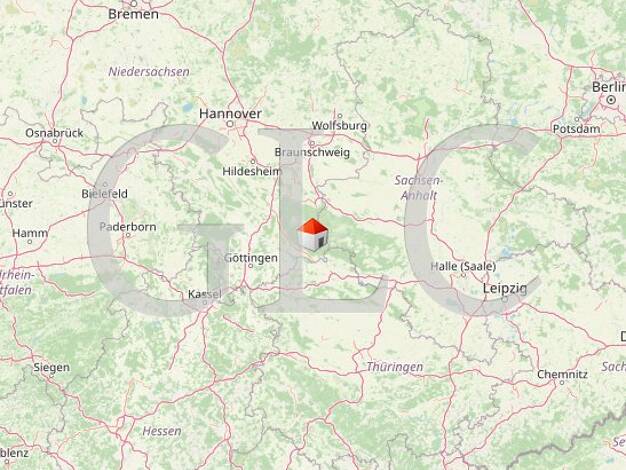Click the Halle (Saale) label
Screen dimensions: 626x470
[463, 266]
